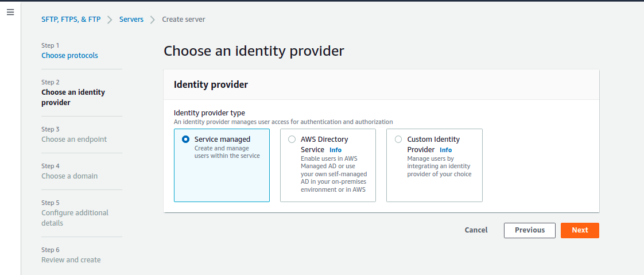
Task: Click the Service managed card description text
Action: (227, 152)
